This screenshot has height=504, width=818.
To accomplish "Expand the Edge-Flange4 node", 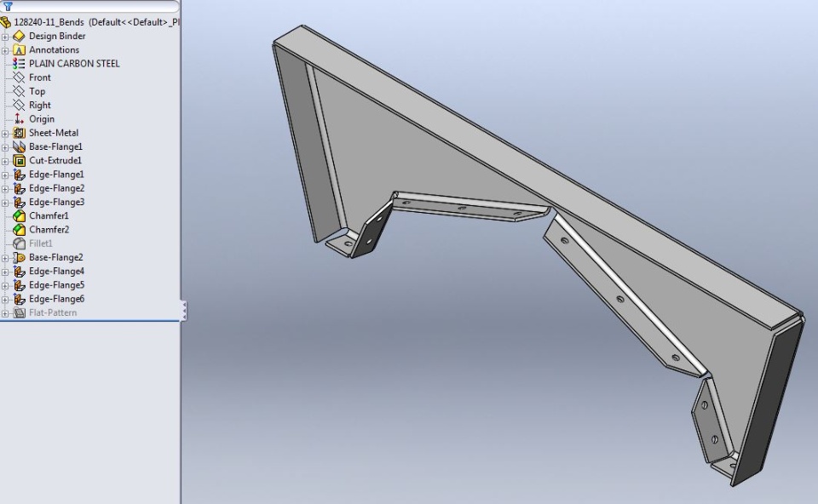I will click(x=5, y=272).
